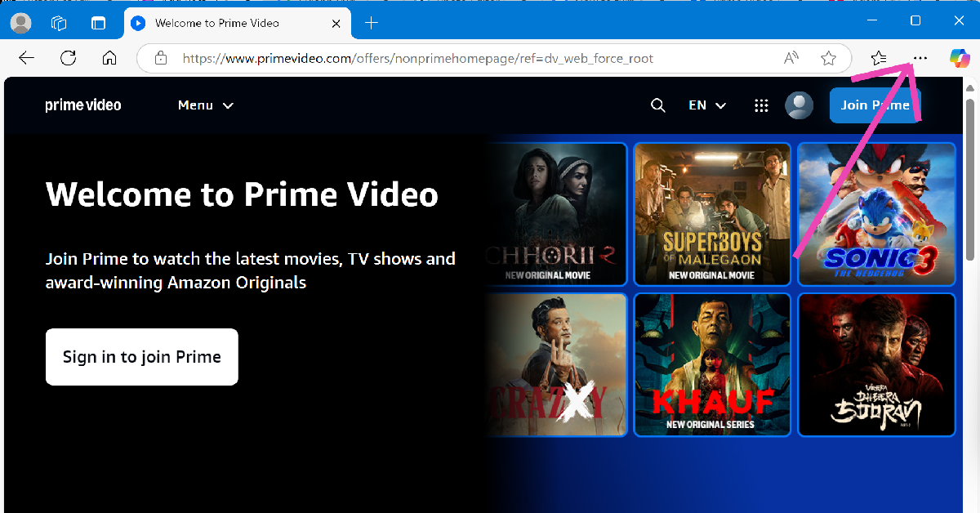Click Sign in to join Prime
Screen dimensions: 980x513
[x=142, y=357]
